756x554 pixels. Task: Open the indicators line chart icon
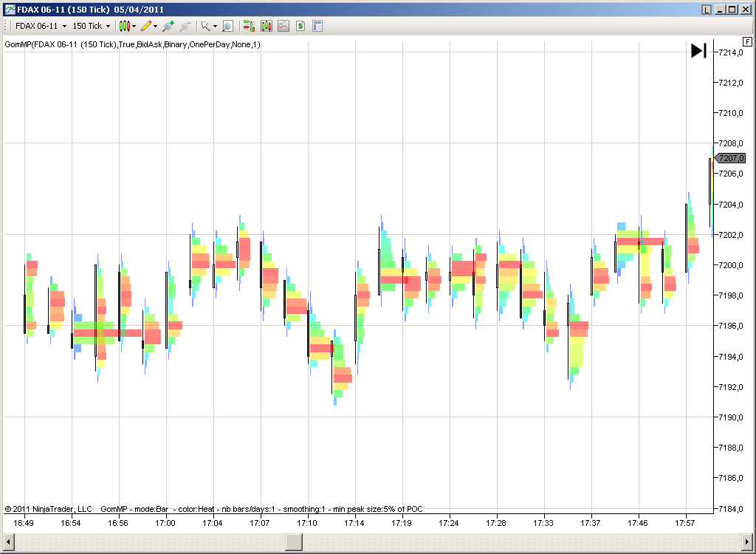click(x=283, y=26)
